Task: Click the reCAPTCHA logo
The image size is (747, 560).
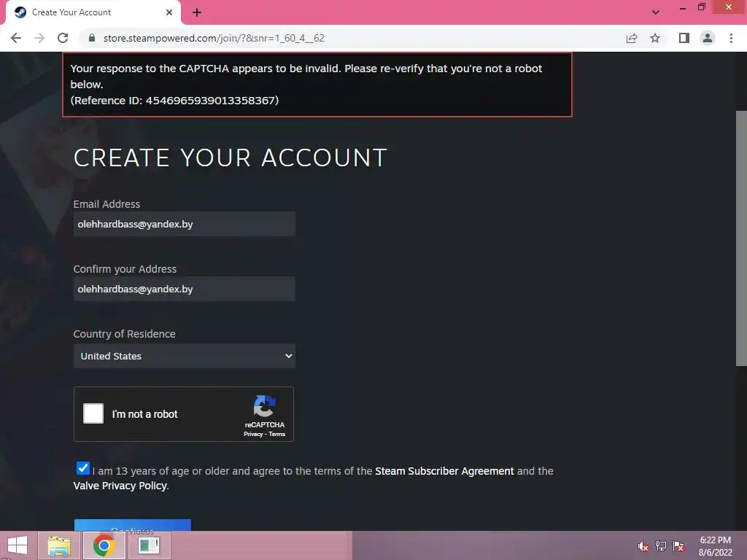Action: [264, 406]
